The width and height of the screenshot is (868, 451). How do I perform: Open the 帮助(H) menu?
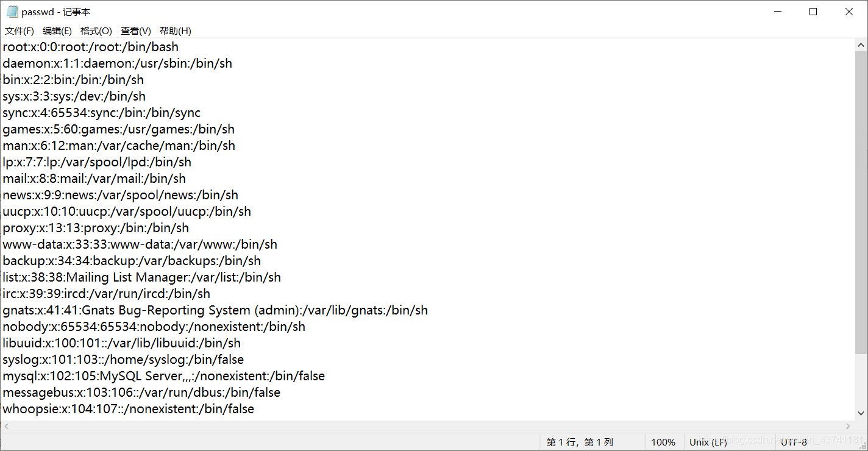pyautogui.click(x=175, y=30)
